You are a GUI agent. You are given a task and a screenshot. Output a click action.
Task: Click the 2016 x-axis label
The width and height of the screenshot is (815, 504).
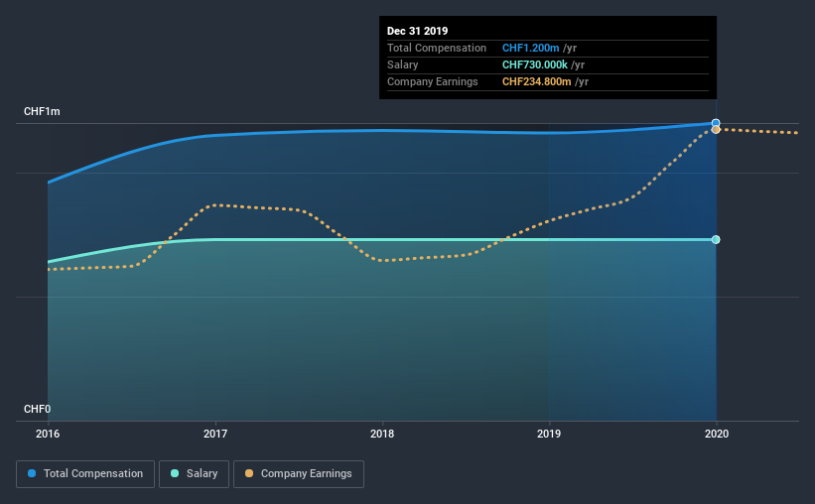click(48, 434)
